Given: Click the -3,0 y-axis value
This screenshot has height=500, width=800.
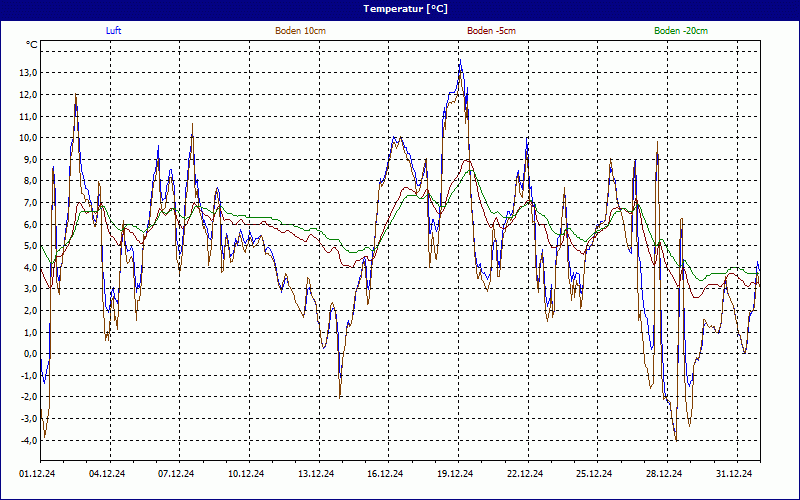Looking at the screenshot, I should click(29, 419).
